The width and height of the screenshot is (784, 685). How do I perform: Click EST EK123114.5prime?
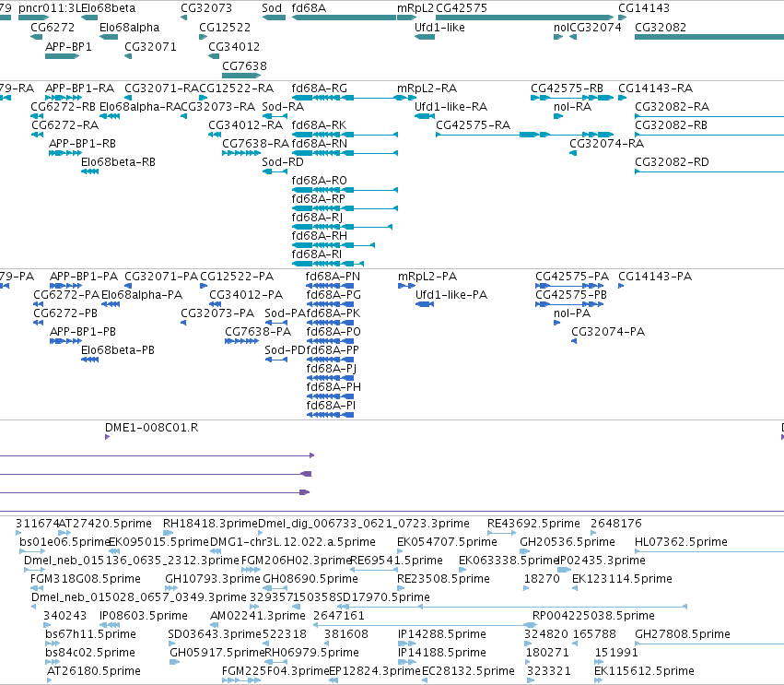622,579
